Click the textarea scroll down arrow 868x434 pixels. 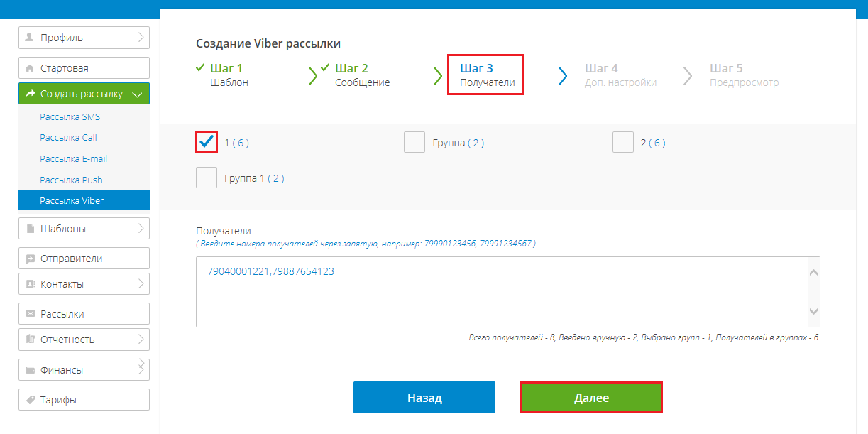(814, 312)
